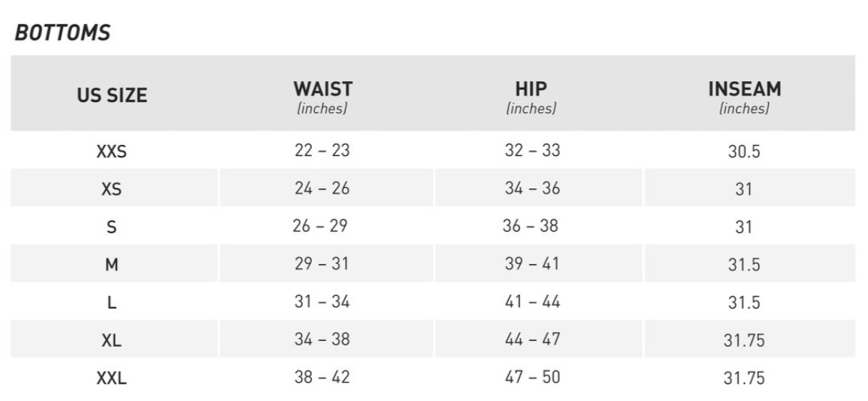Choose the XXL size label
This screenshot has width=868, height=401.
[x=111, y=378]
